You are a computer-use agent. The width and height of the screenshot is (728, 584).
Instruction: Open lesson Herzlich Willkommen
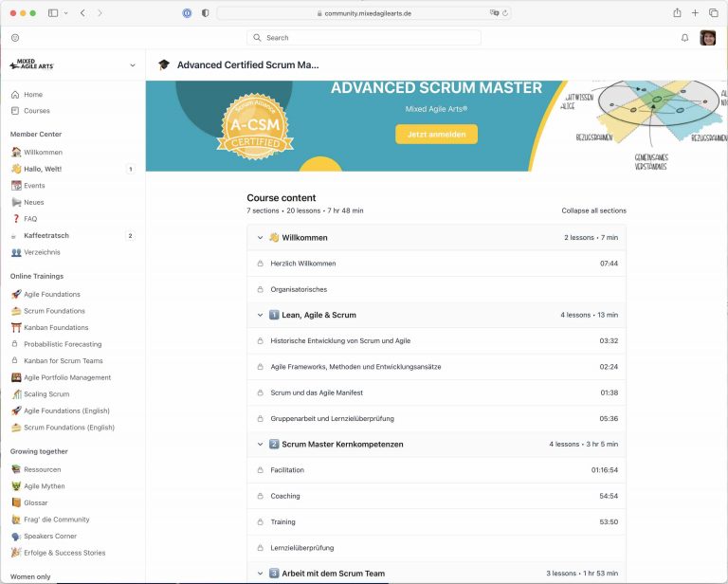coord(436,264)
